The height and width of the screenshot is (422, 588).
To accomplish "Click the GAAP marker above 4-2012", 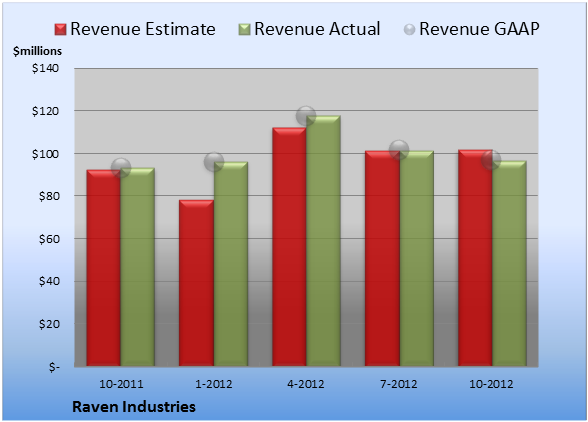I will pos(306,116).
